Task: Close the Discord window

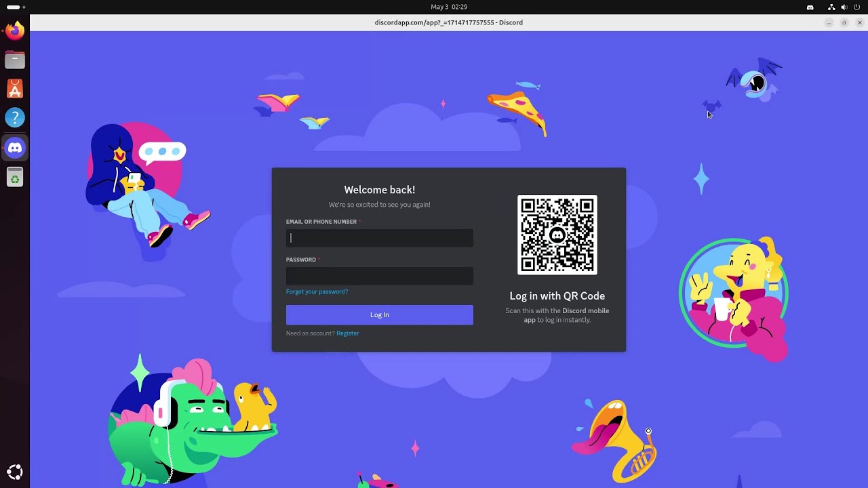Action: click(x=860, y=22)
